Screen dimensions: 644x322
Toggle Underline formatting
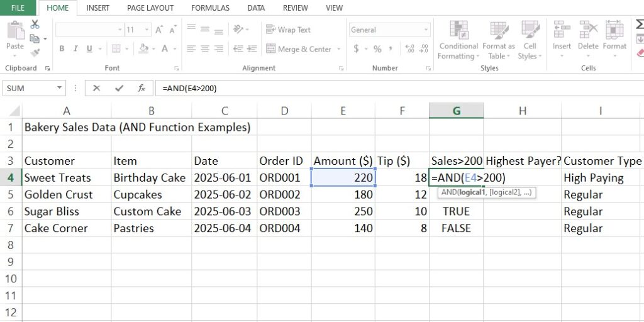coord(89,49)
